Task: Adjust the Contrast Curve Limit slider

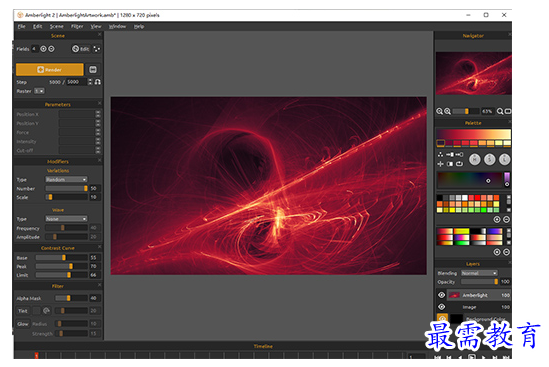Action: [x=61, y=275]
